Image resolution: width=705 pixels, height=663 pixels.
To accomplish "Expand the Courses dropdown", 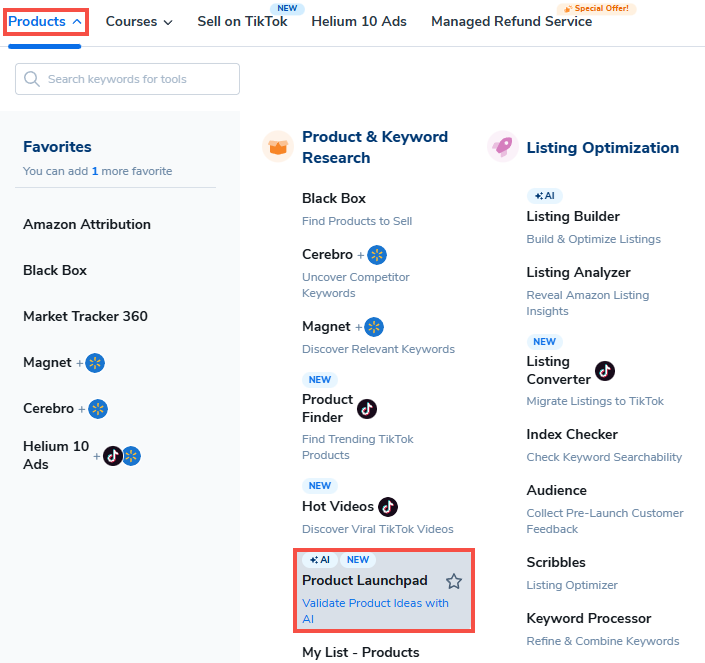I will click(x=139, y=21).
